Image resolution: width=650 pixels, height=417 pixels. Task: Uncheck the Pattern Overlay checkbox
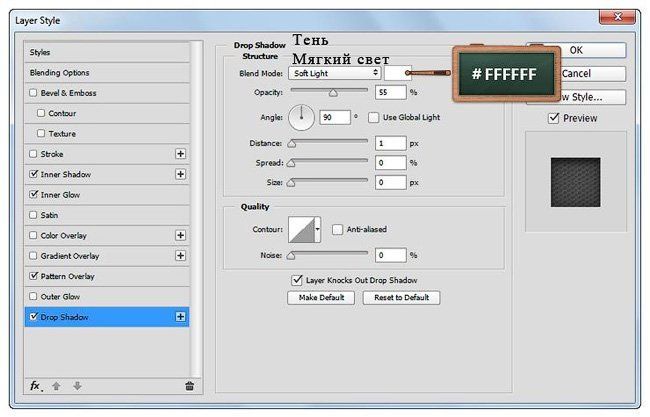[34, 276]
